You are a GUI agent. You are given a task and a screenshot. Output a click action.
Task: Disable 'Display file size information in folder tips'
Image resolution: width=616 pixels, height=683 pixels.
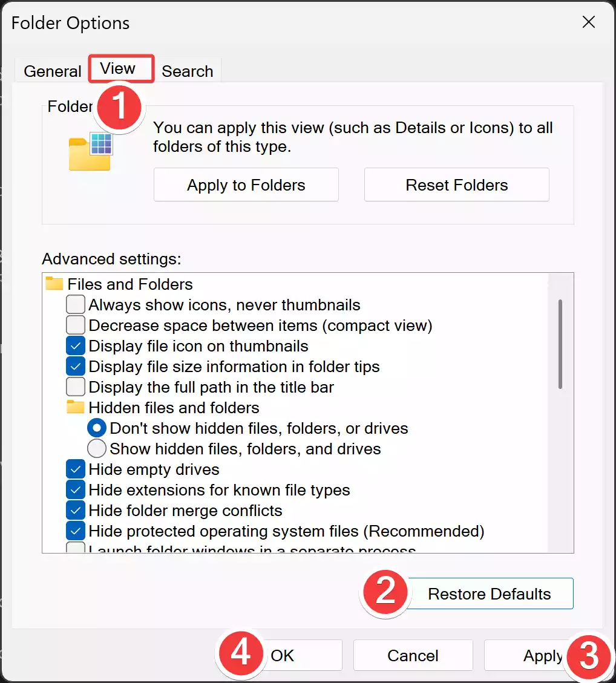coord(75,366)
